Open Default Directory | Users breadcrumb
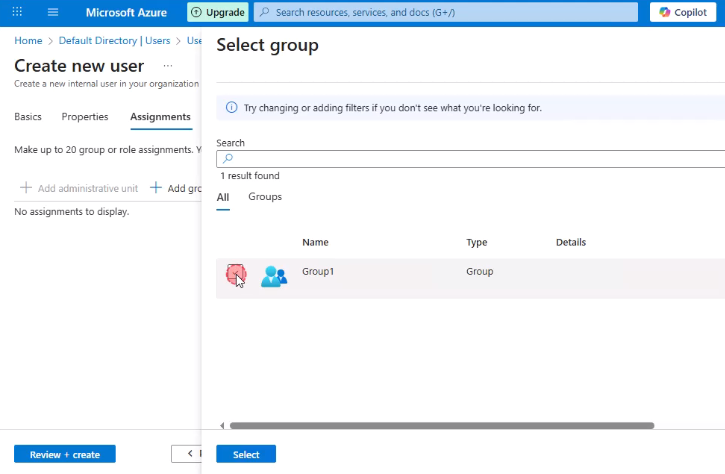Image resolution: width=725 pixels, height=474 pixels. (x=114, y=41)
